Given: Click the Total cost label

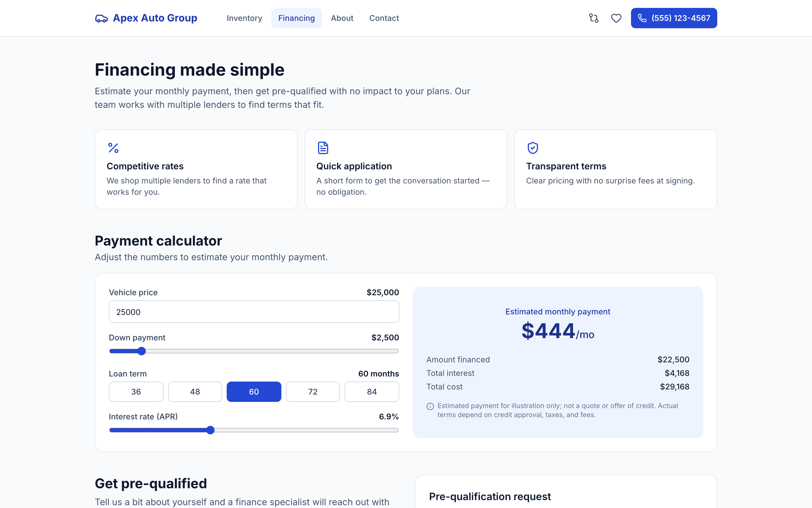Looking at the screenshot, I should point(444,387).
